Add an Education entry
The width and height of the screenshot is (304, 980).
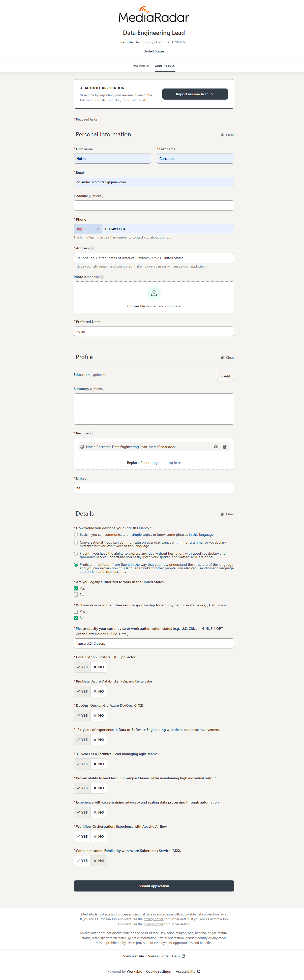pyautogui.click(x=225, y=376)
